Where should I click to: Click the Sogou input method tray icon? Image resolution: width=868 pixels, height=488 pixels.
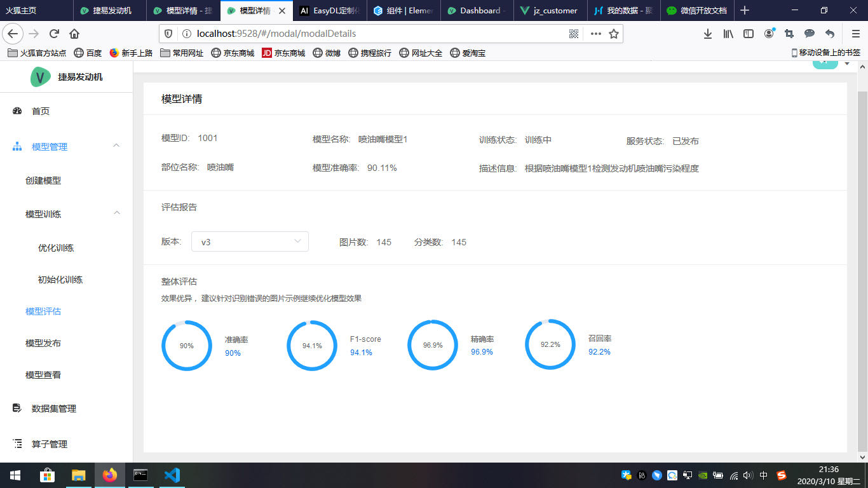coord(782,475)
